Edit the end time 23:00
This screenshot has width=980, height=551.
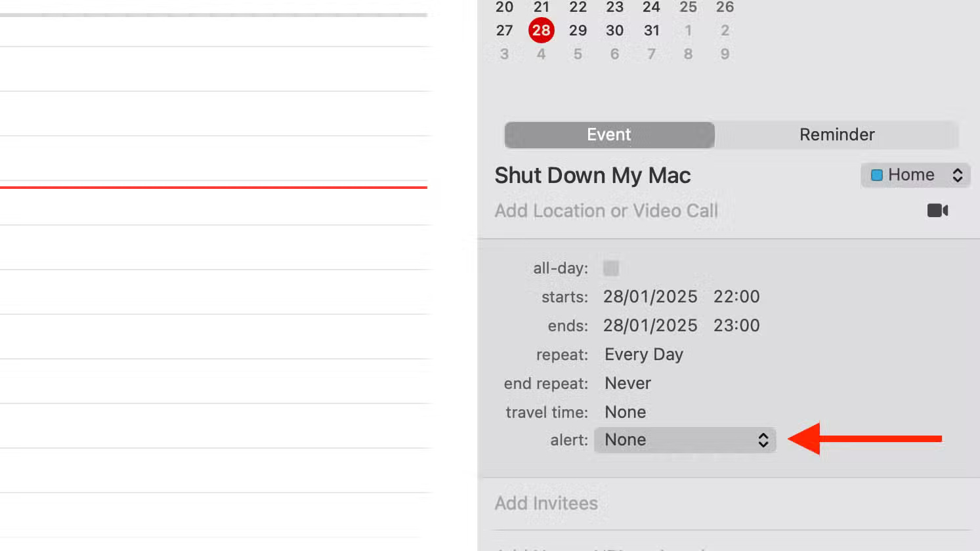pos(736,325)
